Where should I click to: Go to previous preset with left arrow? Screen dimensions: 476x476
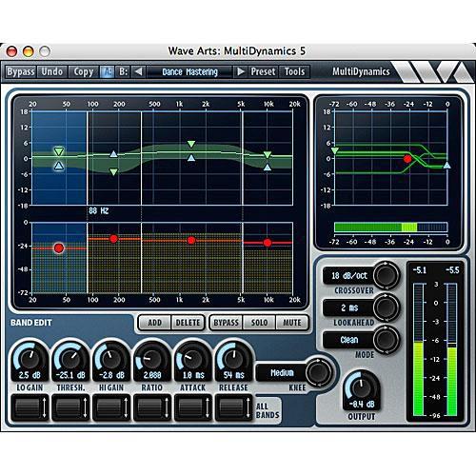pyautogui.click(x=138, y=71)
